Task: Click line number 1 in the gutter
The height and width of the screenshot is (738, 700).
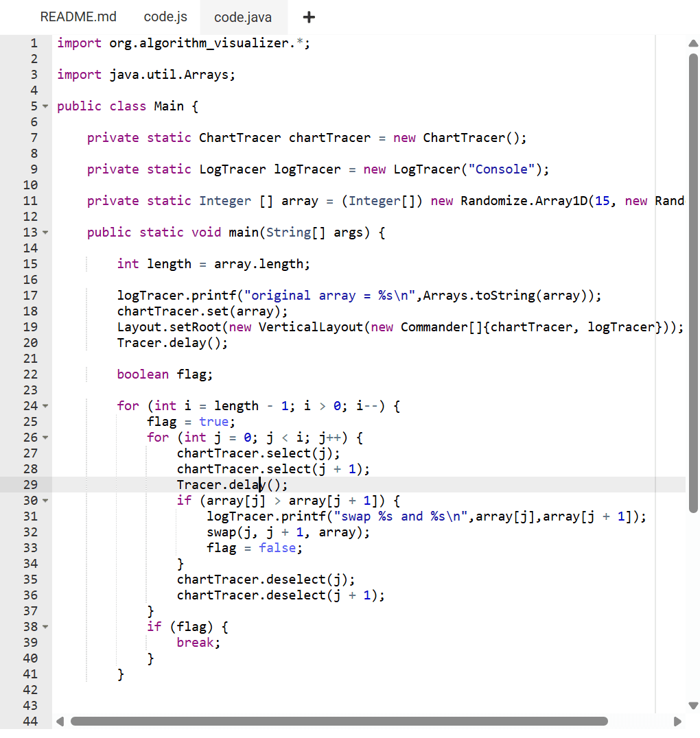Action: (x=34, y=43)
